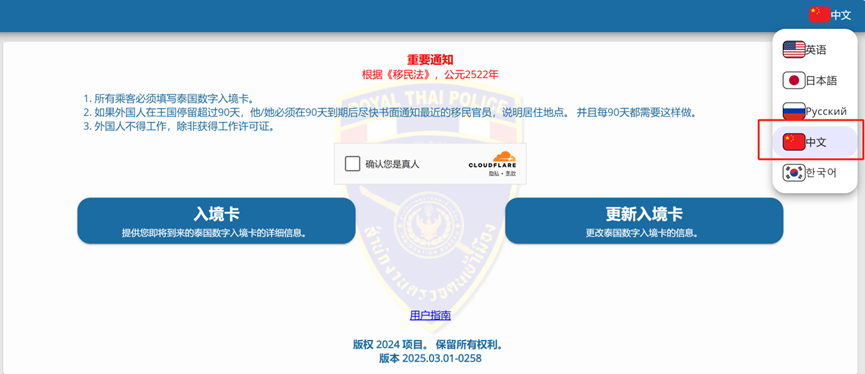Select Русский language option
The height and width of the screenshot is (374, 865).
point(815,111)
